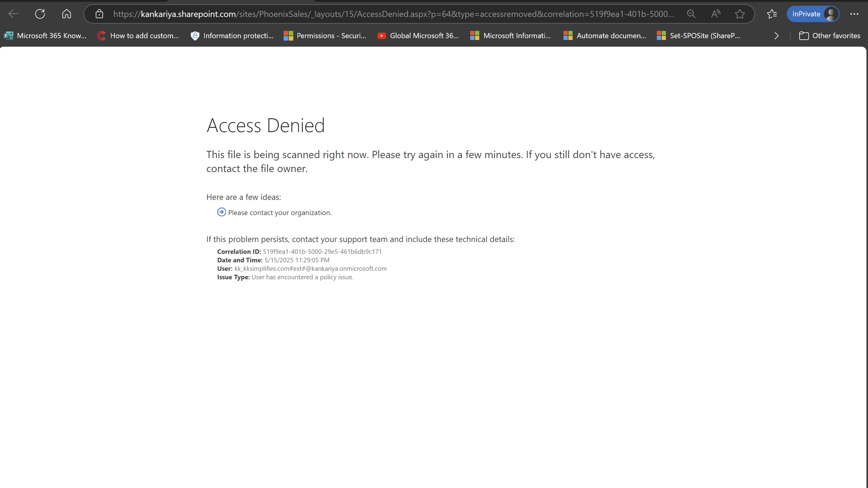Open the Favorites list icon
868x488 pixels.
772,14
